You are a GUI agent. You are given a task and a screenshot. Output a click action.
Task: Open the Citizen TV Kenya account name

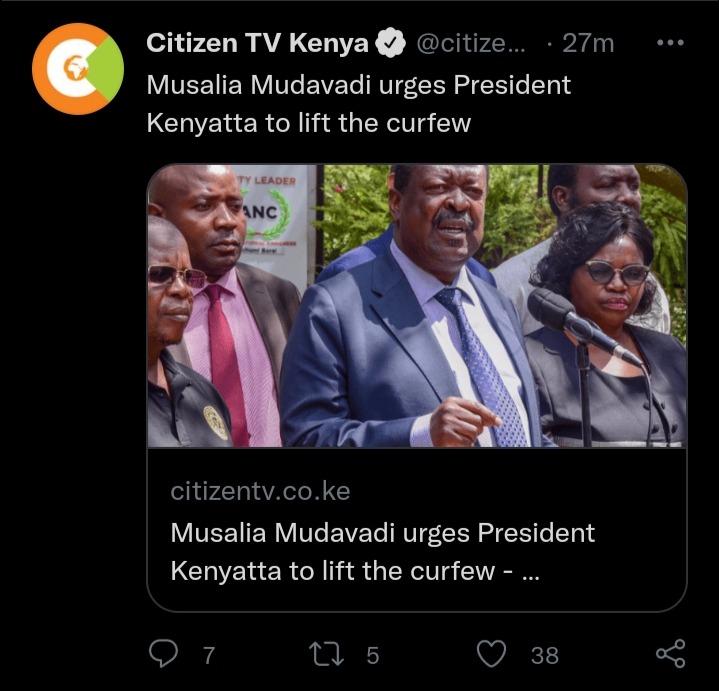(258, 43)
